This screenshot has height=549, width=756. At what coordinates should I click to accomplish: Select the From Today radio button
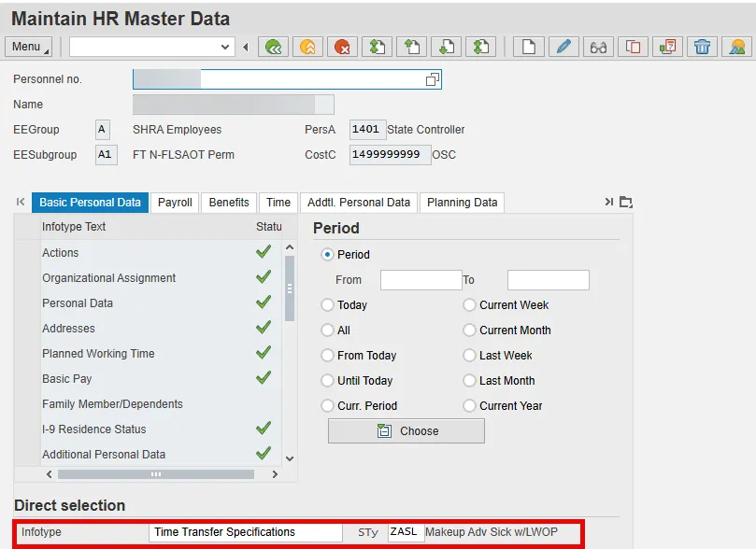click(327, 356)
